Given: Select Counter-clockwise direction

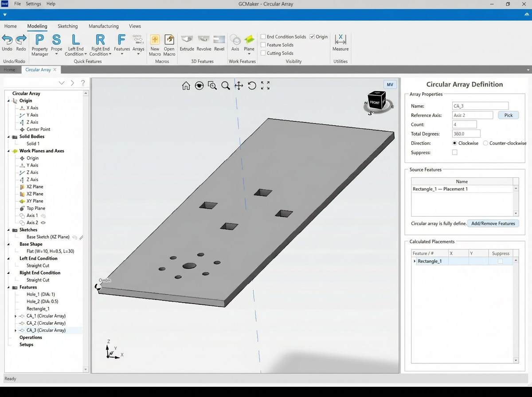Looking at the screenshot, I should pyautogui.click(x=485, y=143).
